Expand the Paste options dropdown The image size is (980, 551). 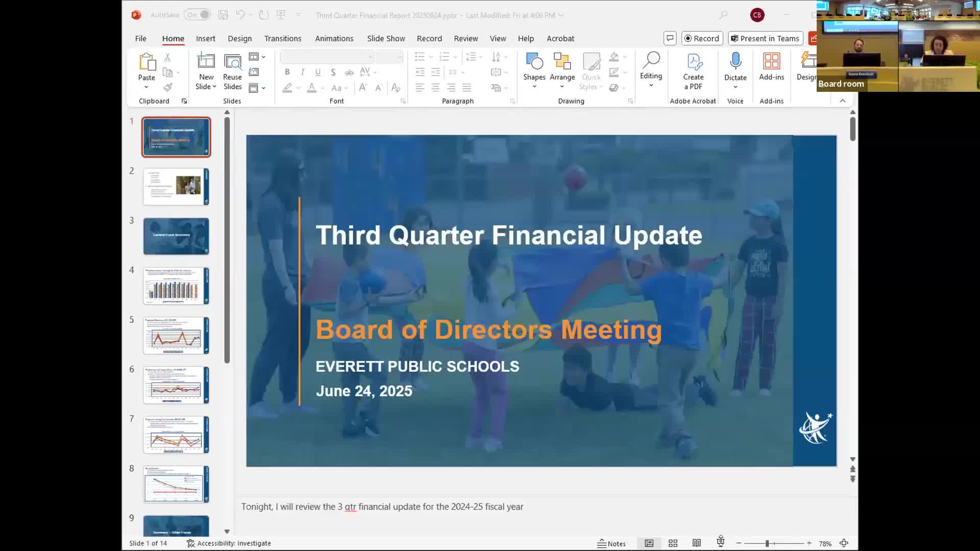click(146, 87)
